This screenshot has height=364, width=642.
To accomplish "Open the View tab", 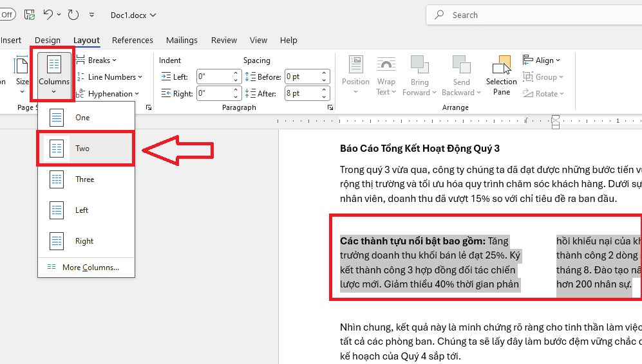I will point(258,40).
